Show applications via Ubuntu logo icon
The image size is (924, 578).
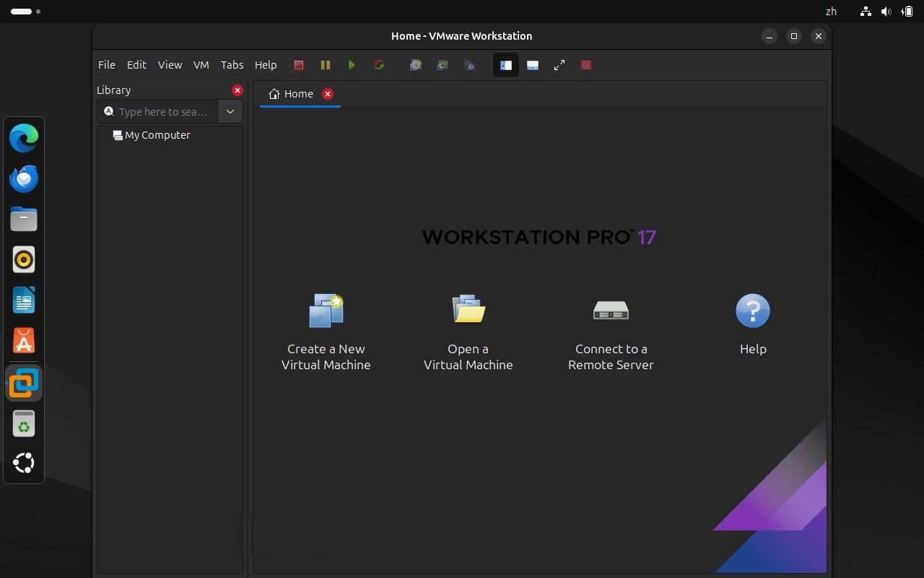pos(24,463)
